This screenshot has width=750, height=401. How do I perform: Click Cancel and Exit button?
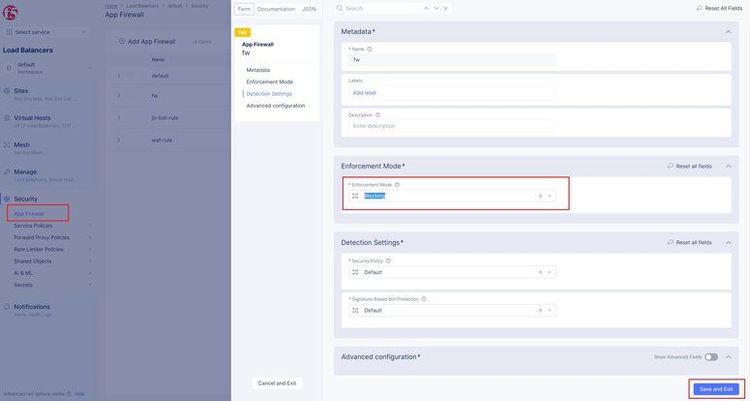[277, 383]
